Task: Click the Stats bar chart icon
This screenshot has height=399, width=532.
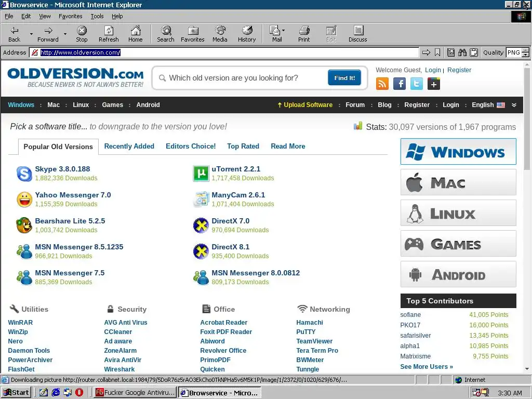Action: 358,126
